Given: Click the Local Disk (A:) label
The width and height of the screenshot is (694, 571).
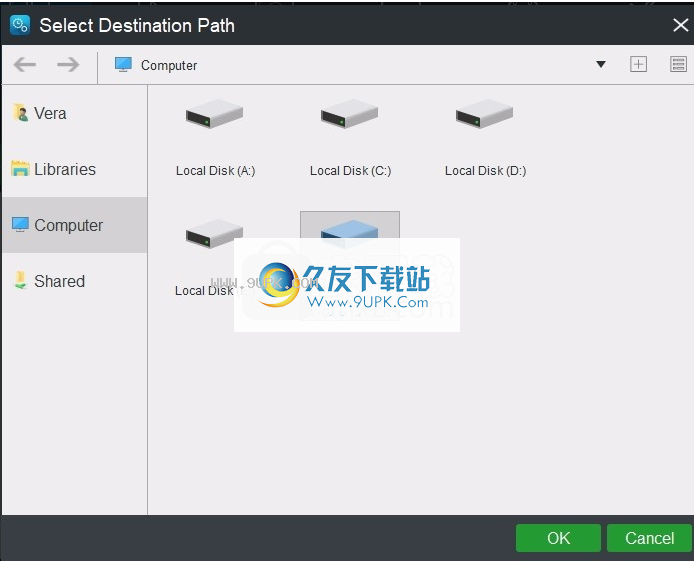Looking at the screenshot, I should pos(216,171).
